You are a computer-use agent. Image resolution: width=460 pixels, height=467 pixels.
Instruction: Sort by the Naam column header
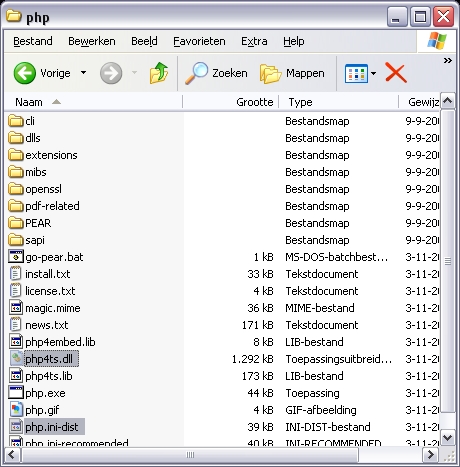click(x=94, y=102)
